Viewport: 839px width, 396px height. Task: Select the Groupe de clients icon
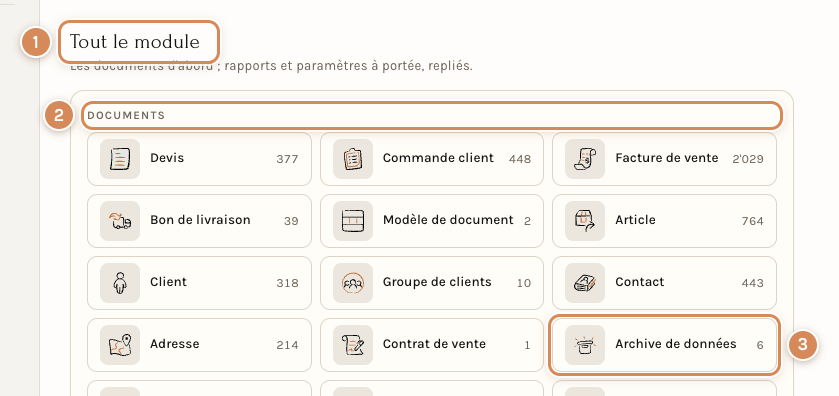pyautogui.click(x=353, y=283)
